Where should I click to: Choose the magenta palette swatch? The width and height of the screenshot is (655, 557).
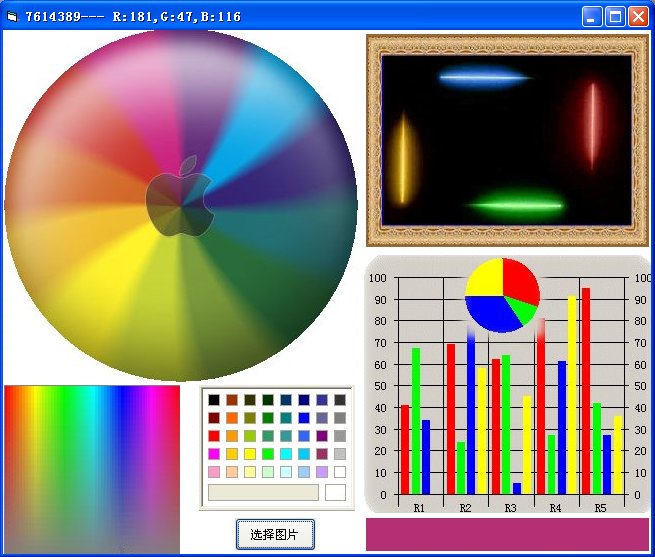214,454
